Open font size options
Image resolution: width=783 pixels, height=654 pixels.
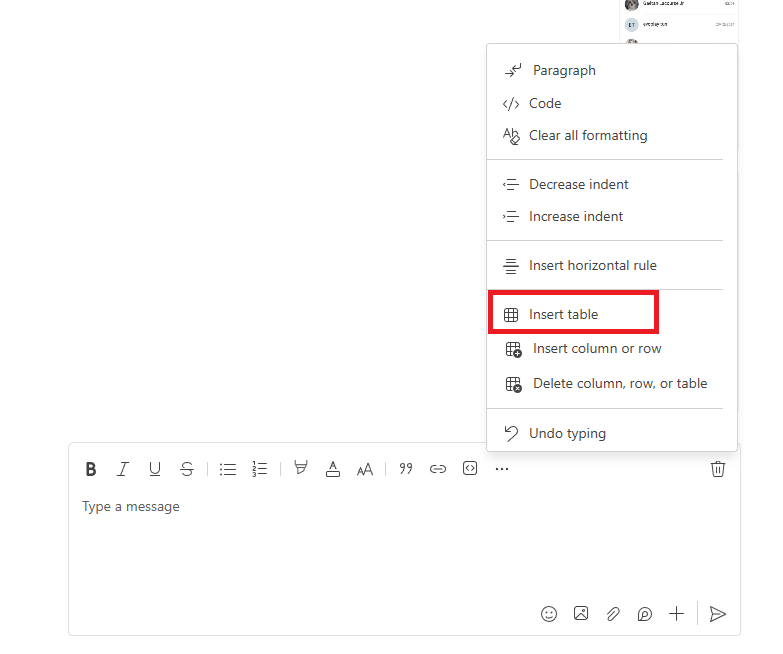pos(365,469)
